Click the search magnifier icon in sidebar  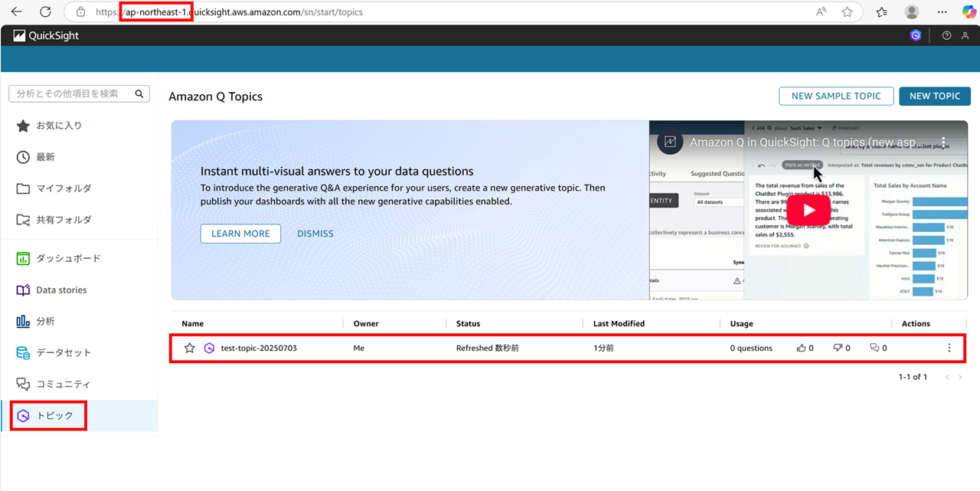click(139, 93)
